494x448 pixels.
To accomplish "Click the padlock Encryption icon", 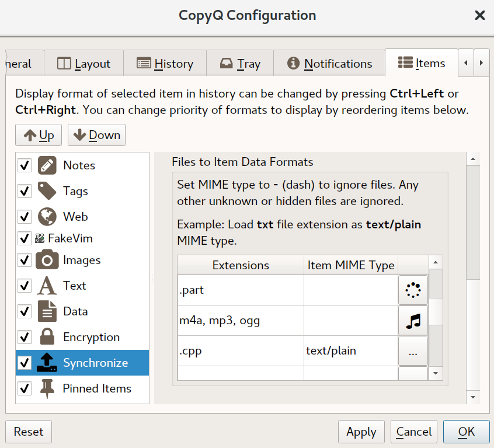I will click(x=47, y=337).
